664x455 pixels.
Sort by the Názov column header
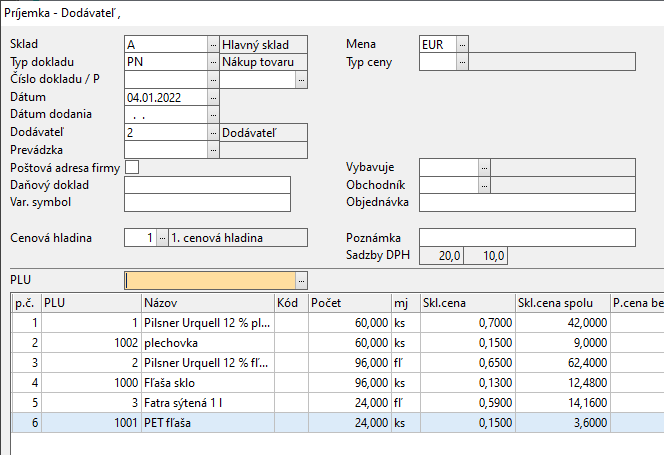[206, 302]
